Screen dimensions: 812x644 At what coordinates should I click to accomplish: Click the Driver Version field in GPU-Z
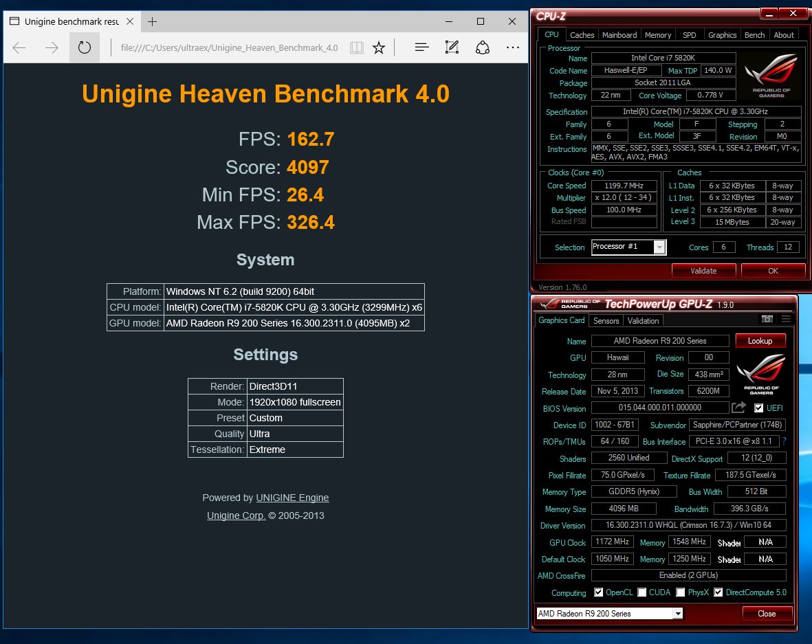click(688, 525)
